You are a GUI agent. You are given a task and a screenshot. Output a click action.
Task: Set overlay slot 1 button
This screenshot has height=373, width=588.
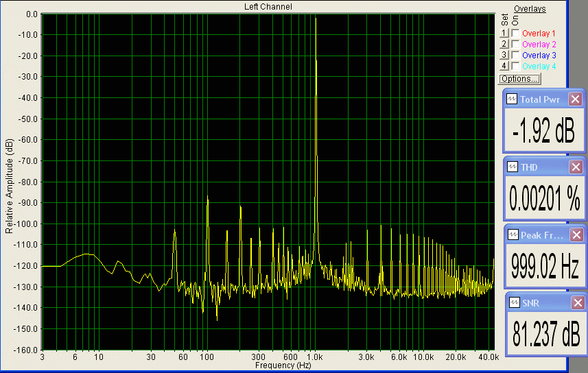point(504,33)
